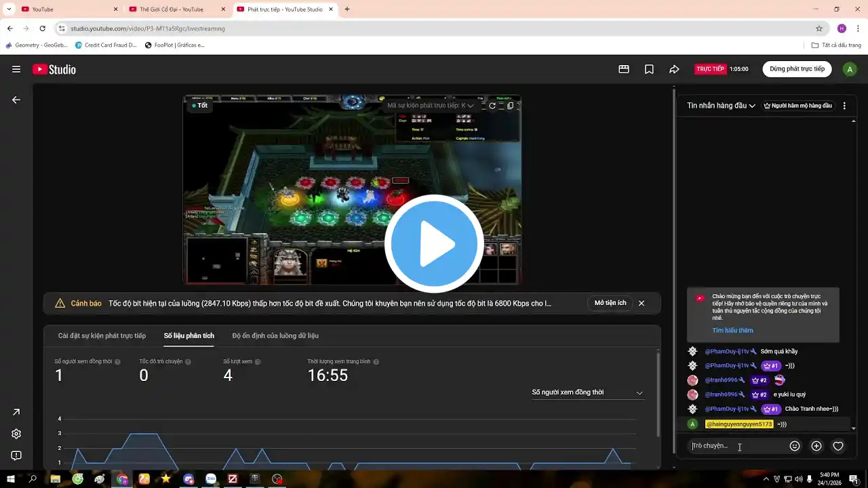Screen dimensions: 868x488
Task: Click the @hainguyennguyen5173 highlighted username
Action: [x=739, y=424]
